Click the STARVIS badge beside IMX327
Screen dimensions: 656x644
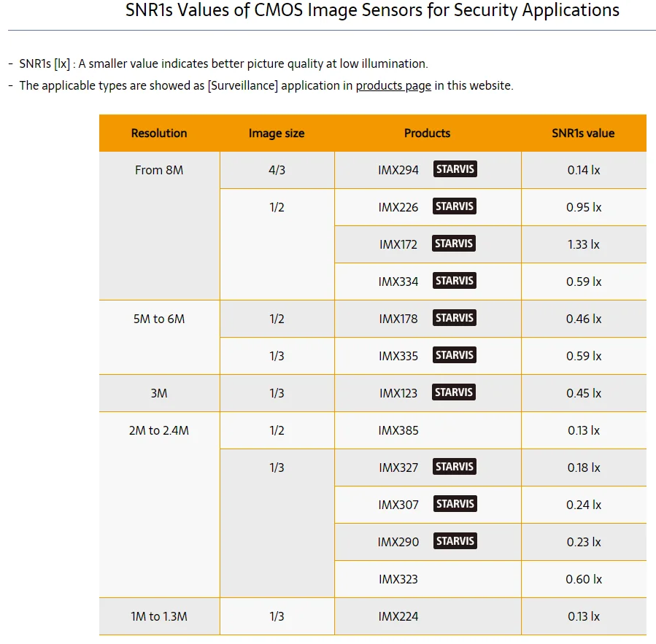coord(454,467)
